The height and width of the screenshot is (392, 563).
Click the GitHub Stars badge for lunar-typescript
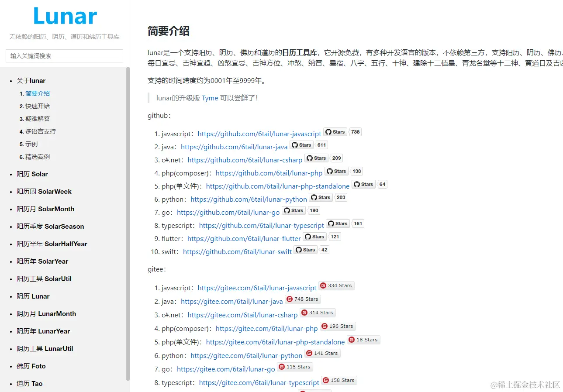[338, 224]
